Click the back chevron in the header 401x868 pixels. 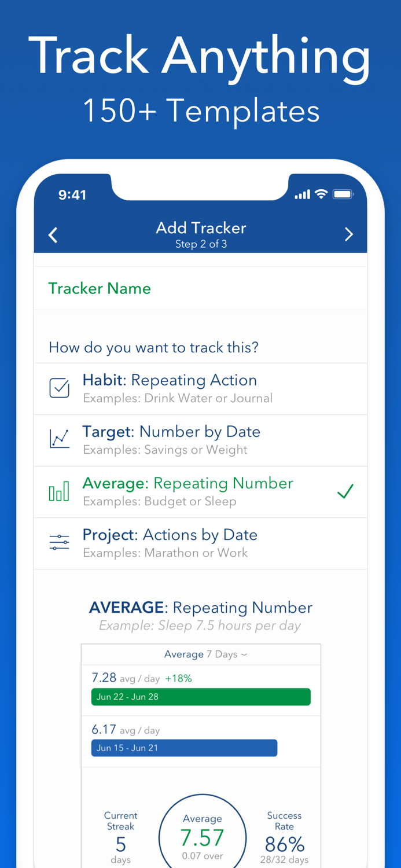coord(53,234)
